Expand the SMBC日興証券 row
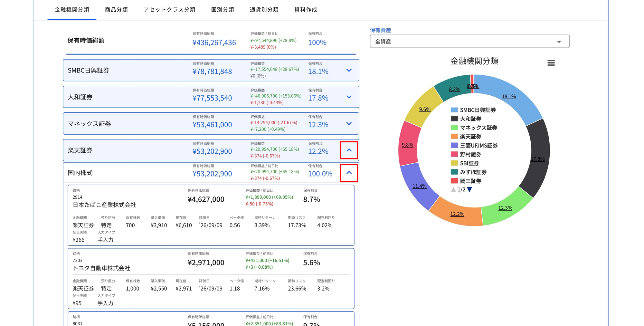Screen dimensions: 644x326 [x=349, y=70]
